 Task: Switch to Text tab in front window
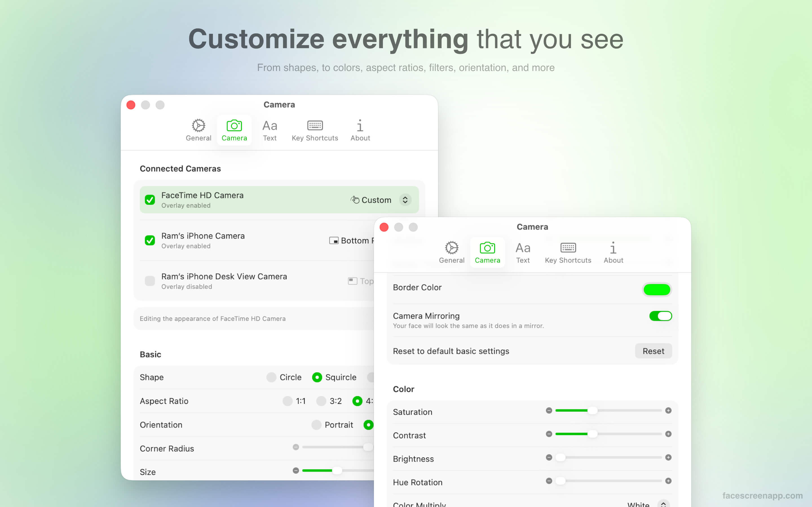click(522, 260)
